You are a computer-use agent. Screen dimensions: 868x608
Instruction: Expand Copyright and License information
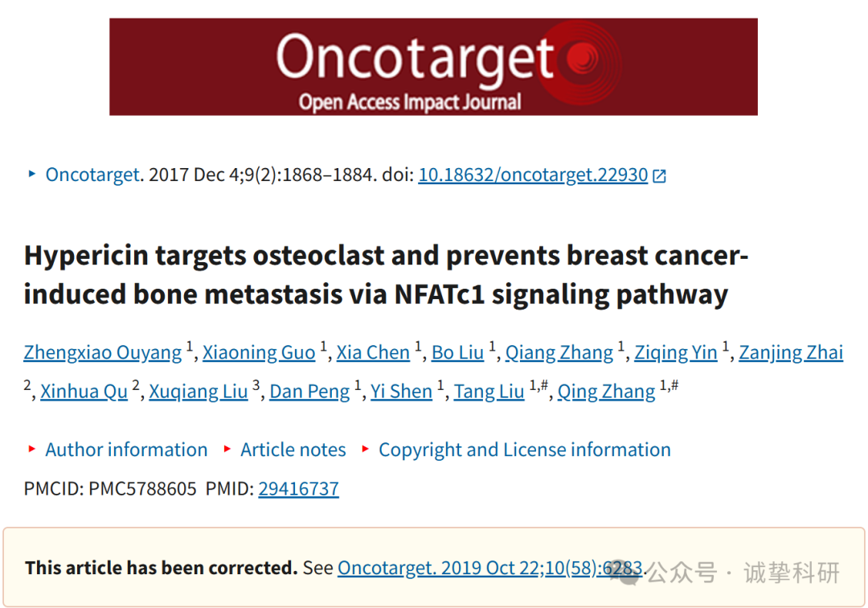(524, 449)
